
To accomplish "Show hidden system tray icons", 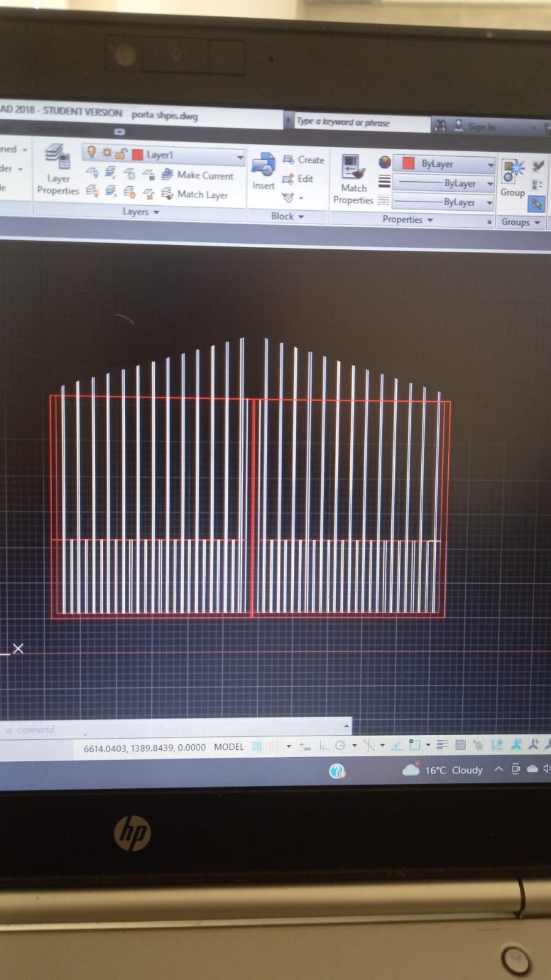I will [x=498, y=769].
